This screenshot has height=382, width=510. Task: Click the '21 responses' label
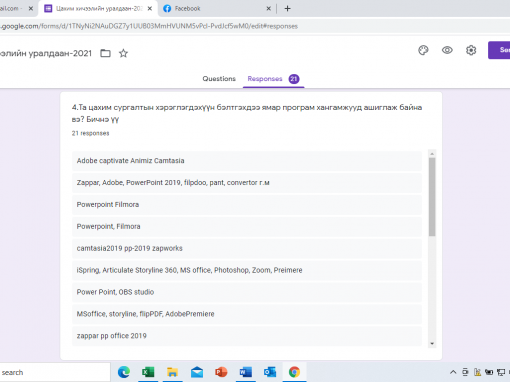(x=90, y=133)
